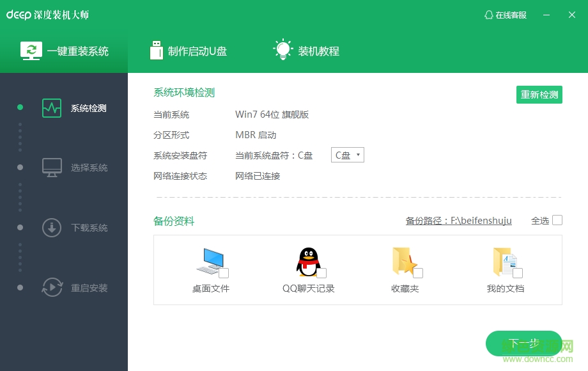588x371 pixels.
Task: Check the 我的文档 backup option
Action: pyautogui.click(x=518, y=271)
